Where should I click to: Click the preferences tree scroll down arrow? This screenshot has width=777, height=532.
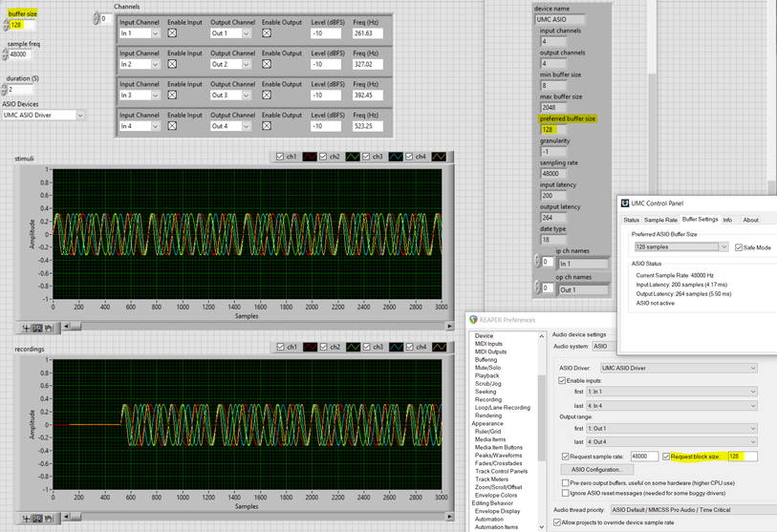pyautogui.click(x=541, y=527)
